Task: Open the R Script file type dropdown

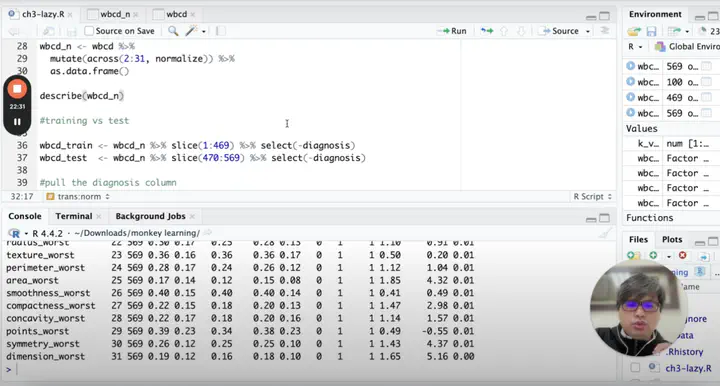Action: 592,196
